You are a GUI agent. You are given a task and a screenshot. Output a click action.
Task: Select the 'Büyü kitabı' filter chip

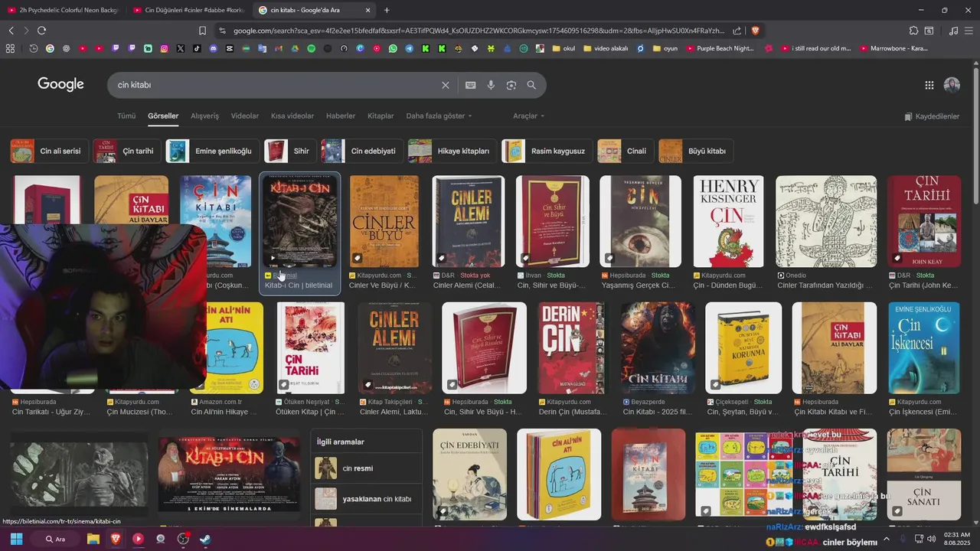[x=696, y=152]
